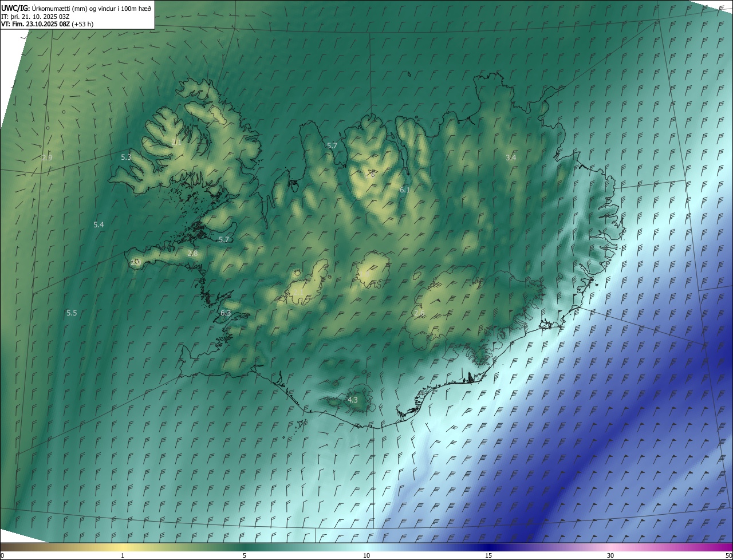
Task: Click the 3.4 value label on the map
Action: [x=511, y=157]
